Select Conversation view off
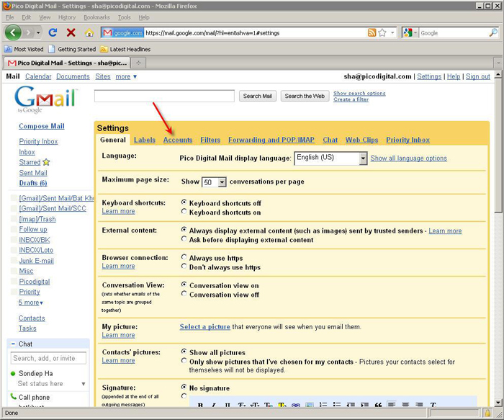The height and width of the screenshot is (420, 504). click(x=184, y=294)
